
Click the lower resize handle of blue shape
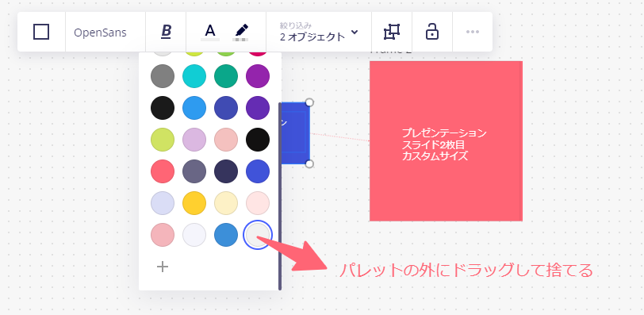(309, 164)
